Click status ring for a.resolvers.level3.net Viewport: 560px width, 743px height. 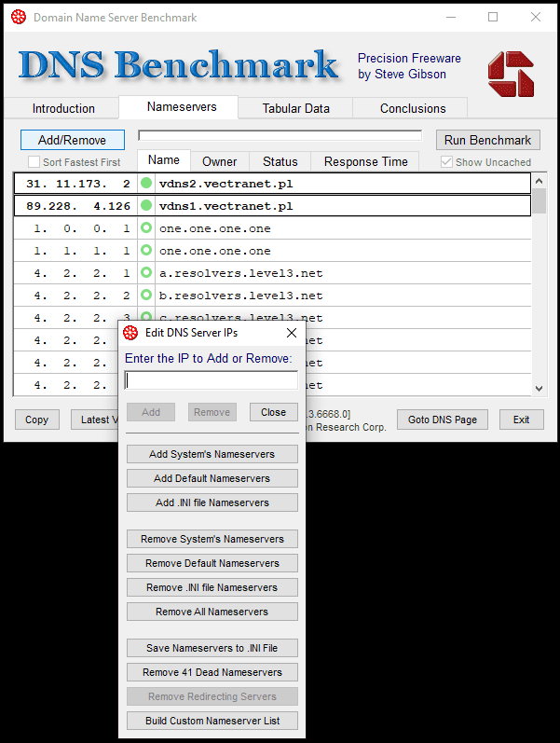pos(146,272)
